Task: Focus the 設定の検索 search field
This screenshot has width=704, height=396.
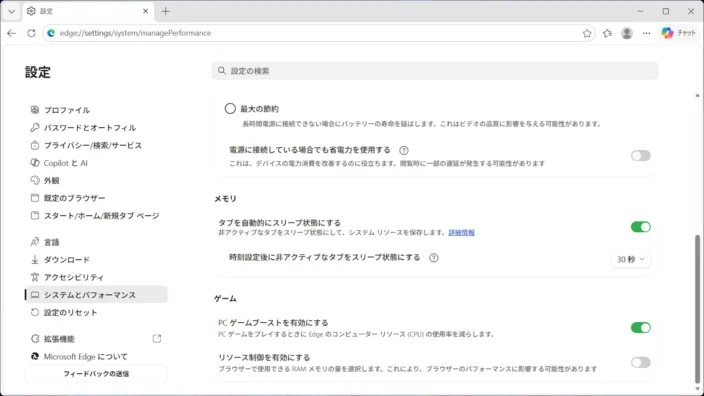Action: point(435,71)
